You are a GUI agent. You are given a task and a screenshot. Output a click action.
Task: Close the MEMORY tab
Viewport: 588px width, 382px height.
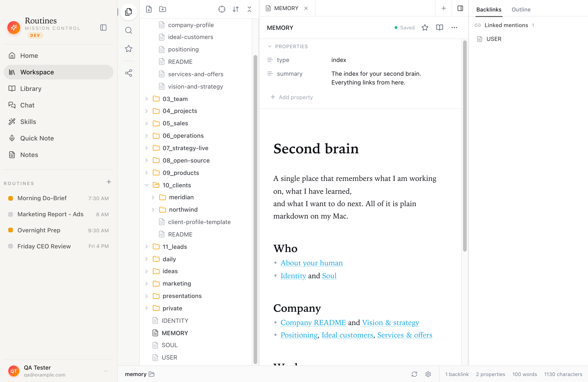pos(306,8)
